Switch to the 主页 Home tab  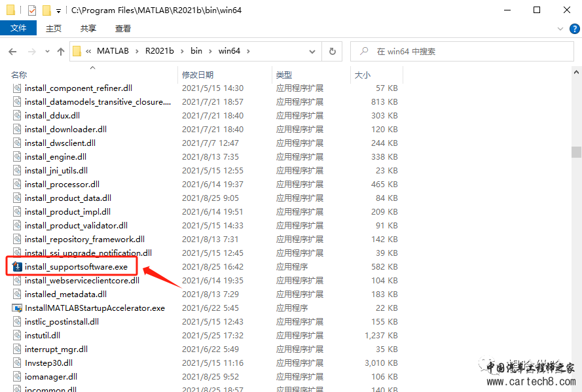54,29
